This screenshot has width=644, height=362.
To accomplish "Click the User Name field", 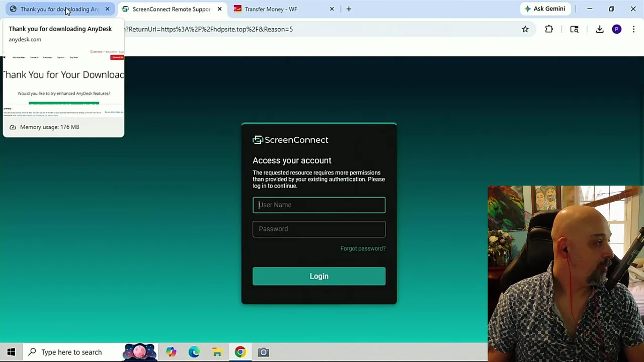I will pos(319,205).
